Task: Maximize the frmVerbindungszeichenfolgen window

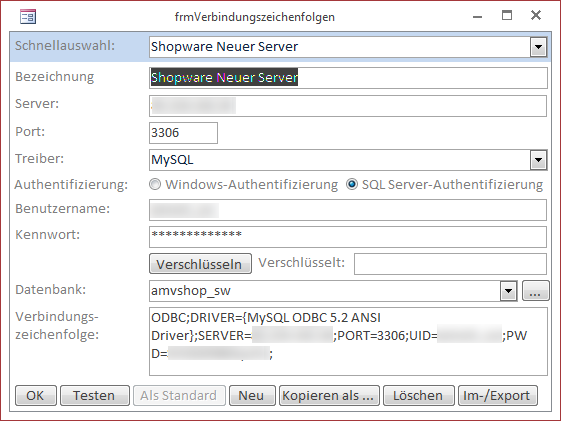Action: pyautogui.click(x=507, y=15)
